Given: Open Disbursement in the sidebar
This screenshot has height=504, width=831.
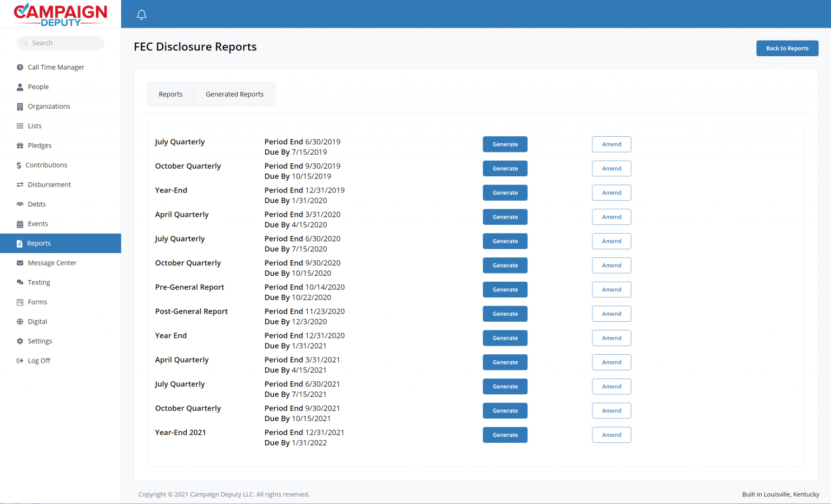Looking at the screenshot, I should 49,184.
